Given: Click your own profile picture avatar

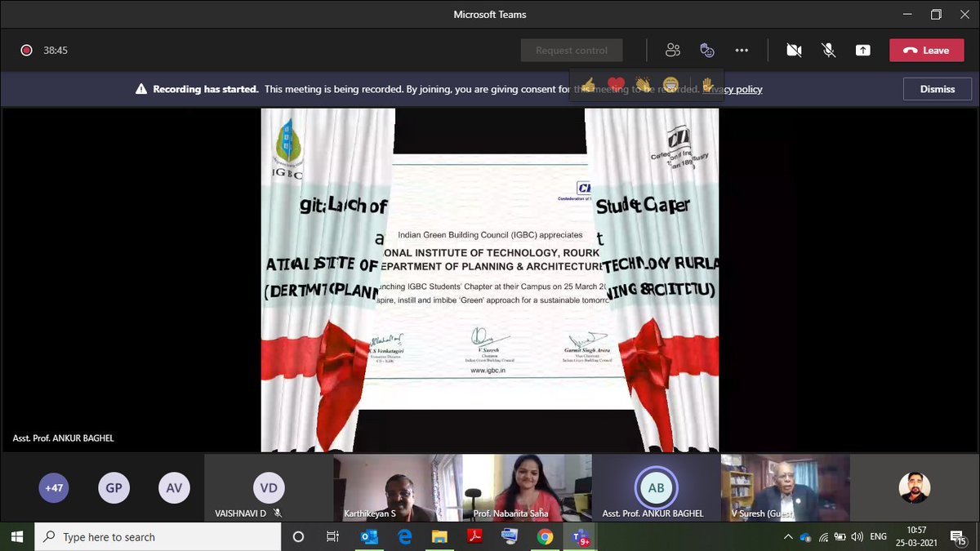Looking at the screenshot, I should tap(915, 488).
